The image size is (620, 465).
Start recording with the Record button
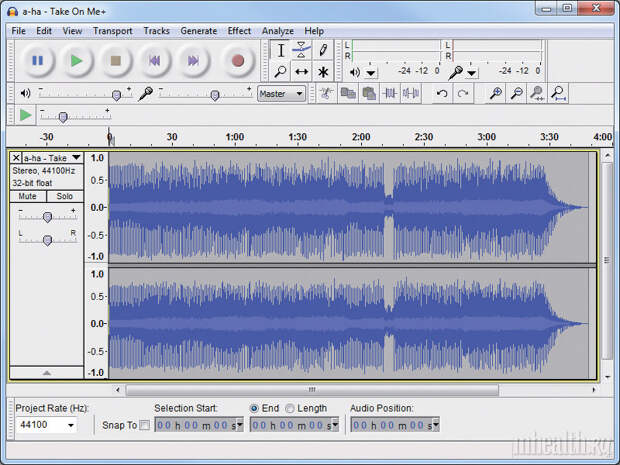238,60
